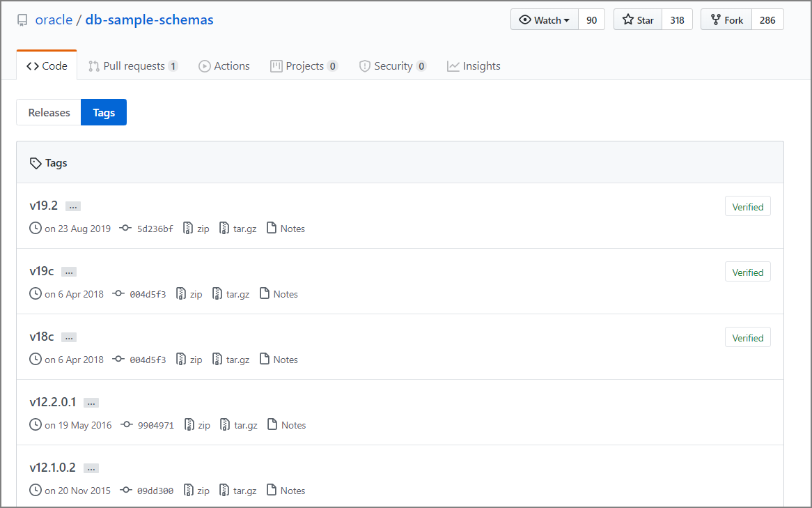The height and width of the screenshot is (508, 812).
Task: Open the Watch dropdown menu
Action: [545, 20]
